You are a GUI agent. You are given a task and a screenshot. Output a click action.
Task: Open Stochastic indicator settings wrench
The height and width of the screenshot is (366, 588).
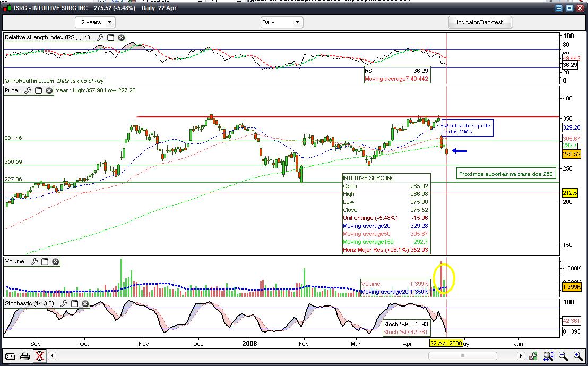click(x=64, y=303)
